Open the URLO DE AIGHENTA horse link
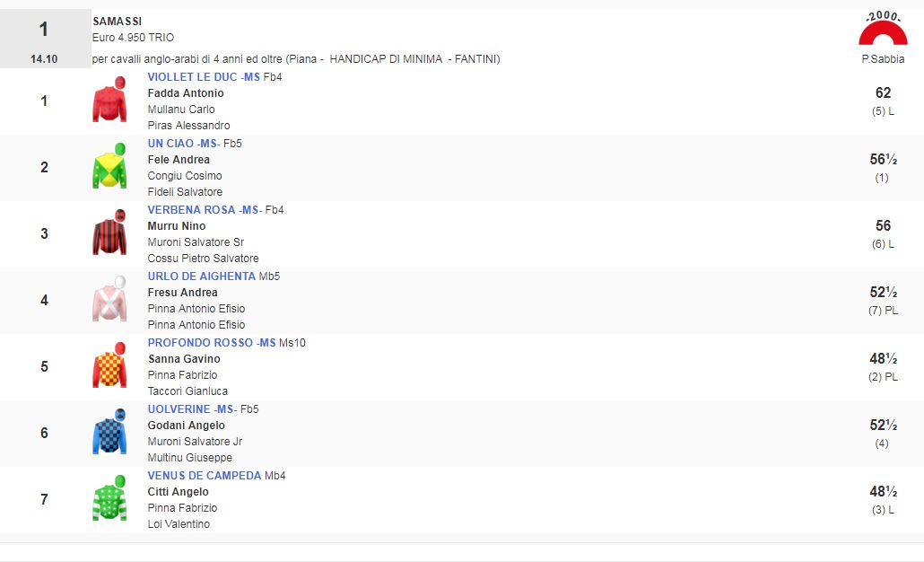The height and width of the screenshot is (562, 924). click(201, 277)
